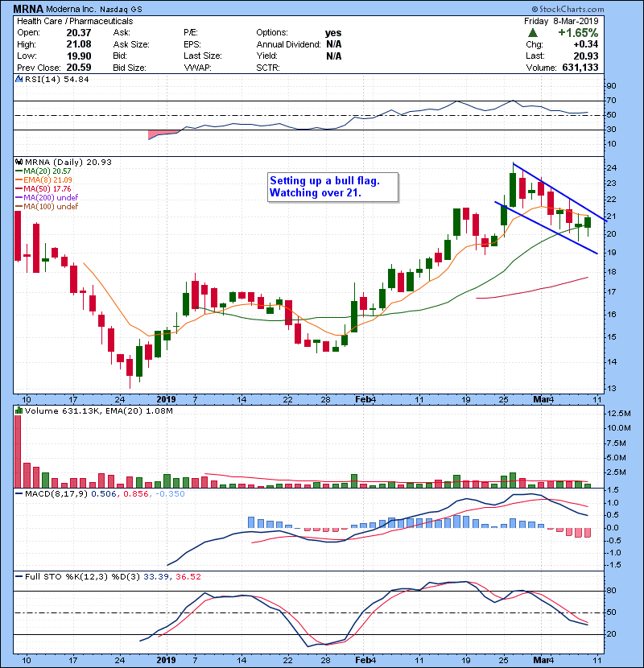Click the '24' price axis label
Viewport: 644px width, 668px height.
pos(612,168)
